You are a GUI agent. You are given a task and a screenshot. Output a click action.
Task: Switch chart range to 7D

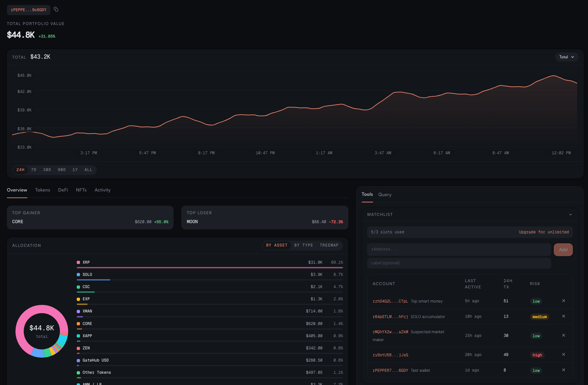tap(34, 170)
